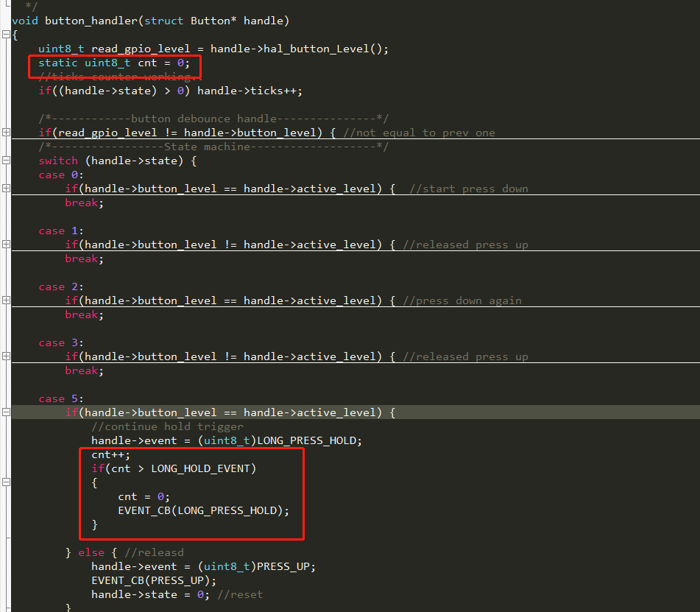Viewport: 700px width, 612px height.
Task: Click the 'handle->event = (uint8_t)PRESS_UP;' line
Action: pyautogui.click(x=204, y=566)
